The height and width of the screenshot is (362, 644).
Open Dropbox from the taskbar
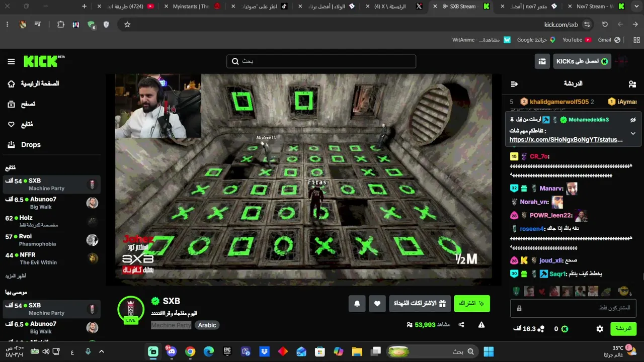tap(264, 351)
